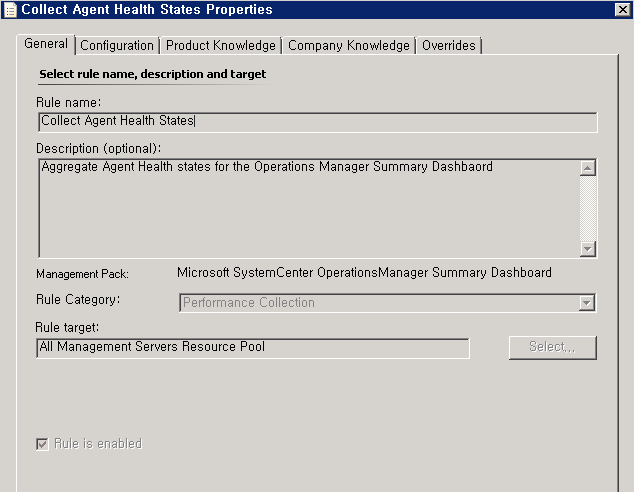The height and width of the screenshot is (492, 634).
Task: Switch to the Configuration tab
Action: pyautogui.click(x=117, y=45)
